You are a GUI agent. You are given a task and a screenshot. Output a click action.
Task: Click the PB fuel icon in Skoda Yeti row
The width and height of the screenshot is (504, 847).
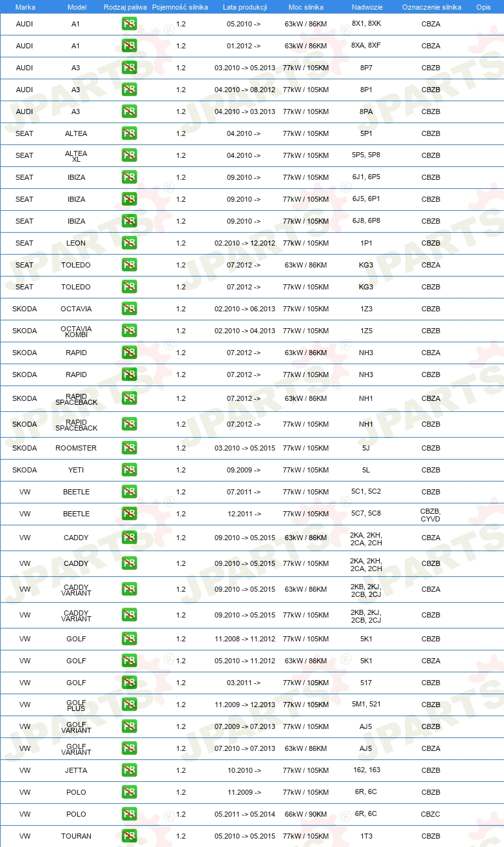coord(129,470)
